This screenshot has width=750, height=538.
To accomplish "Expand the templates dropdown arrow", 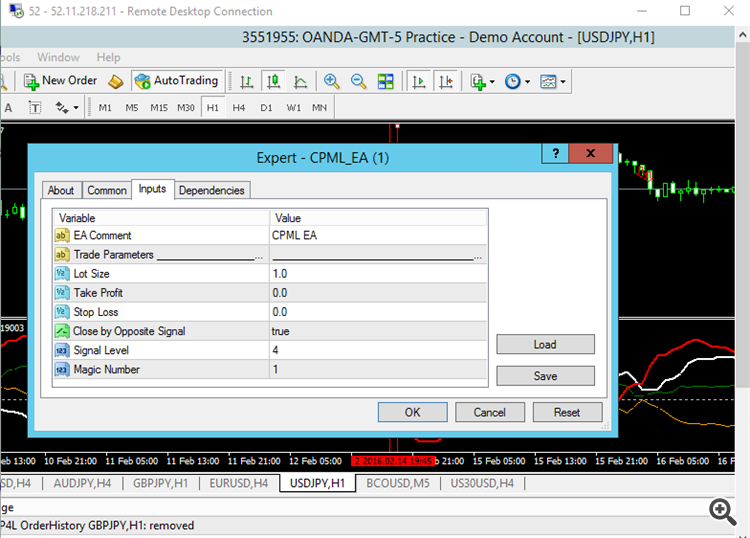I will [x=563, y=82].
